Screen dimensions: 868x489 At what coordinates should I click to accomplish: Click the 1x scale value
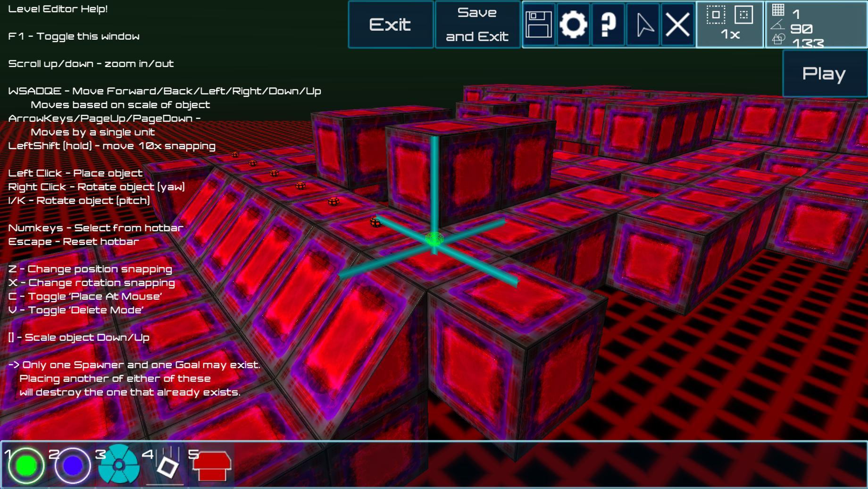click(x=730, y=34)
